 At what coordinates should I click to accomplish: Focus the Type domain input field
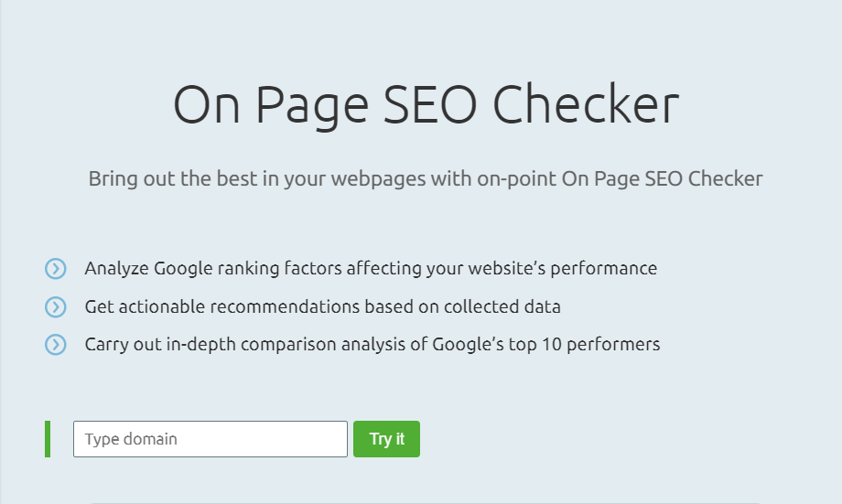pyautogui.click(x=210, y=439)
